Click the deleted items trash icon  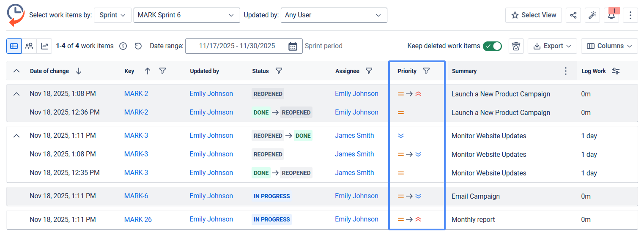[516, 46]
